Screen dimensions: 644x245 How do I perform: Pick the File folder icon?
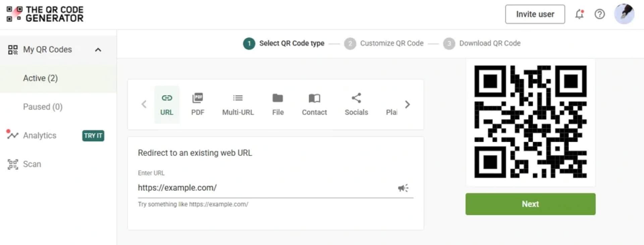[278, 98]
